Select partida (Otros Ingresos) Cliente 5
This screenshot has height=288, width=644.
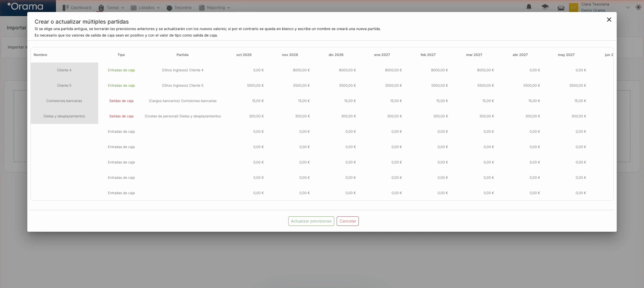182,86
